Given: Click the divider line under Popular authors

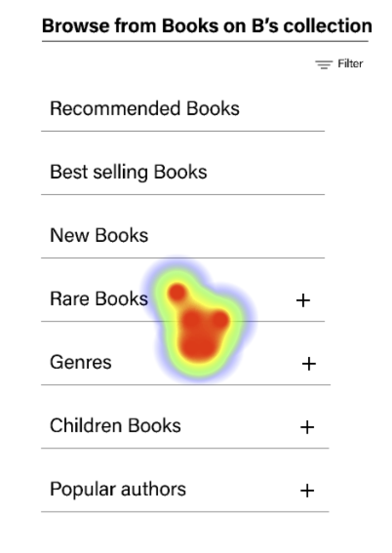Looking at the screenshot, I should pyautogui.click(x=185, y=512).
